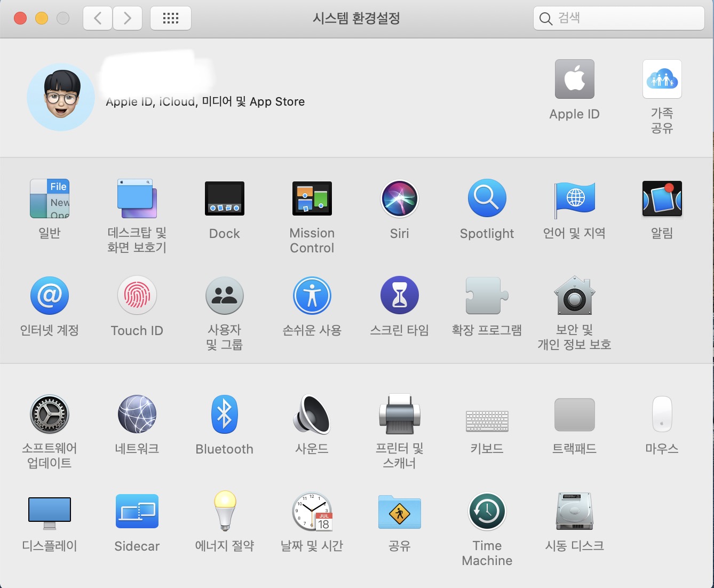Click the red close window button
This screenshot has height=588, width=714.
[x=20, y=18]
